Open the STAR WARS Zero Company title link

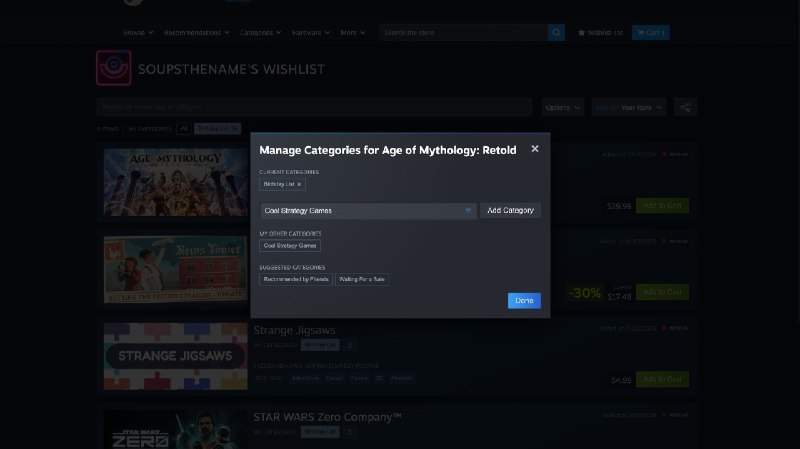click(x=328, y=417)
